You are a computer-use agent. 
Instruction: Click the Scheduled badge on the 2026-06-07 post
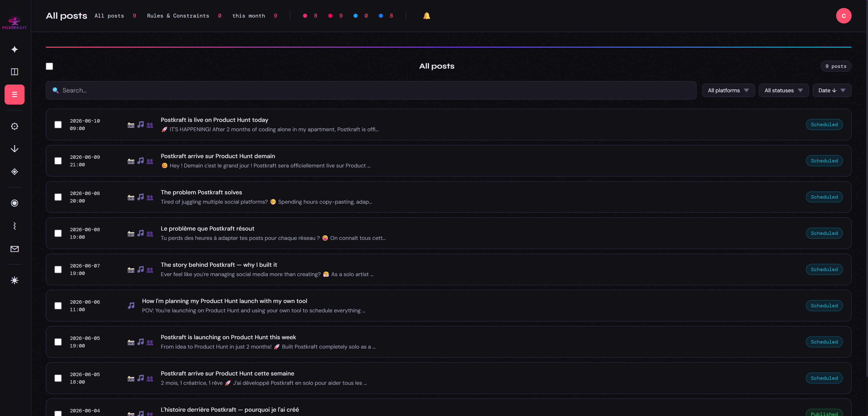tap(824, 269)
